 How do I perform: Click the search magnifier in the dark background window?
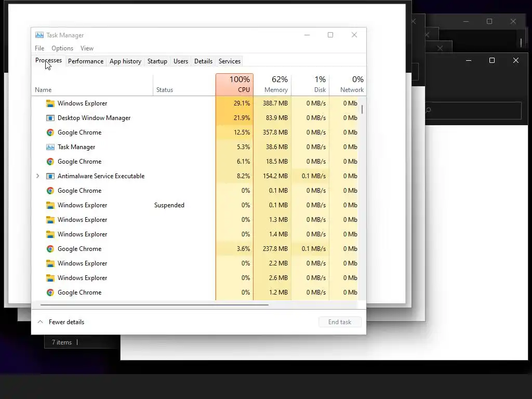point(428,110)
